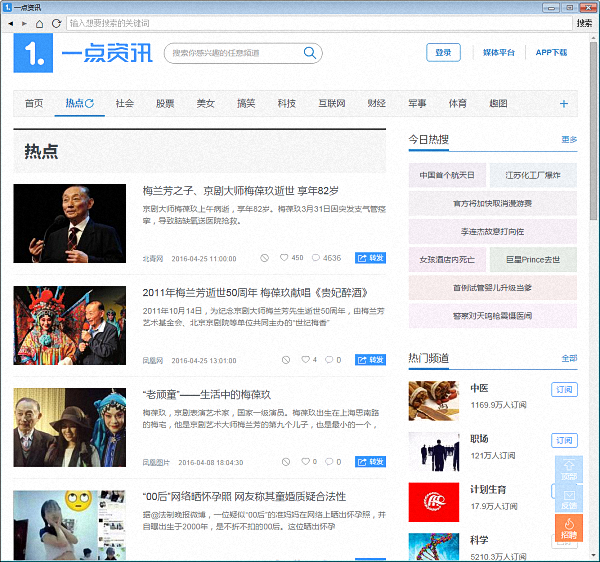Click the browser home icon
This screenshot has width=600, height=562.
39,22
